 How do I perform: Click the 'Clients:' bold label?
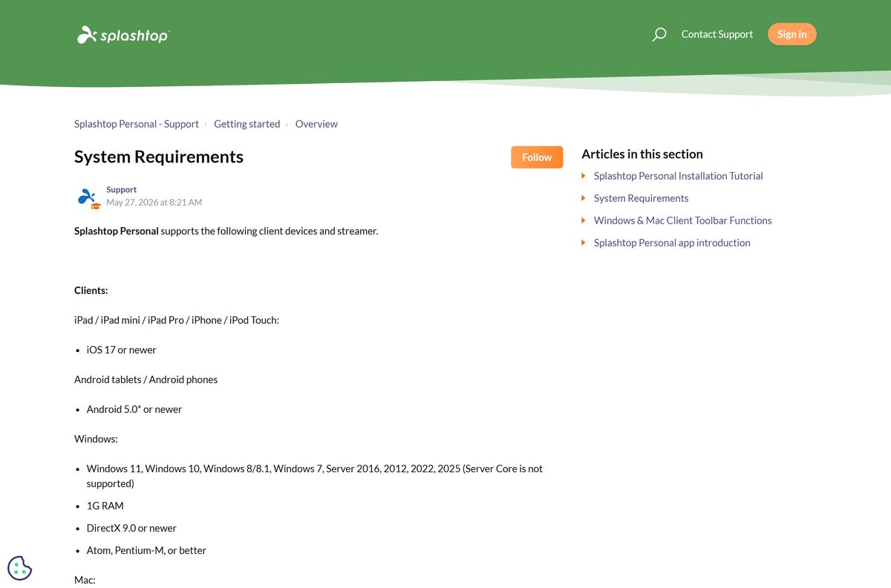(x=91, y=290)
